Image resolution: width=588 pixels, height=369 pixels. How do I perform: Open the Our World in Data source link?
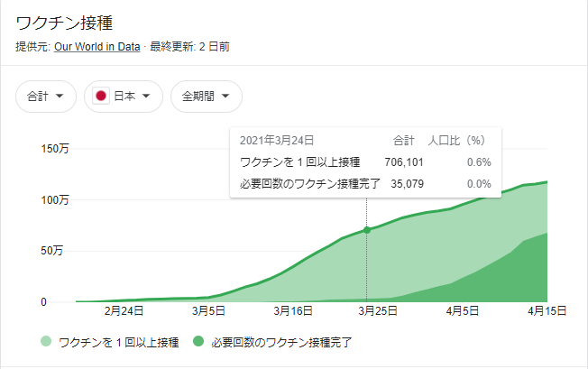click(x=96, y=47)
